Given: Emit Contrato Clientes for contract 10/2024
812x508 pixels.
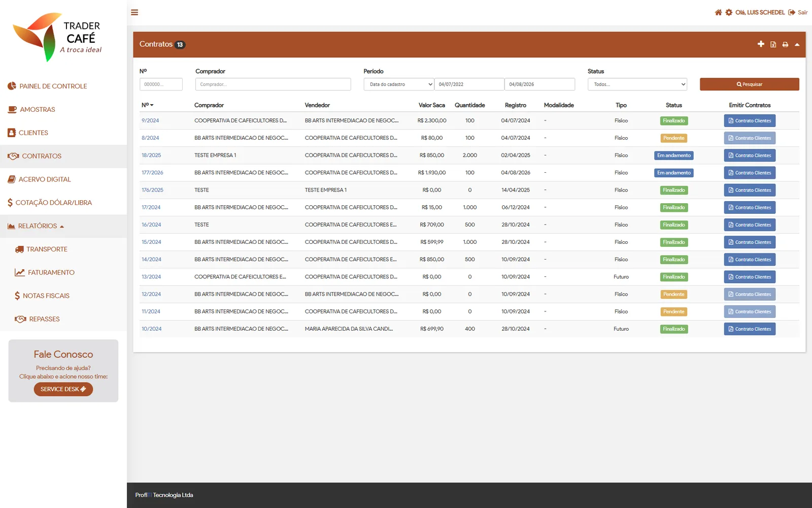Looking at the screenshot, I should [750, 329].
